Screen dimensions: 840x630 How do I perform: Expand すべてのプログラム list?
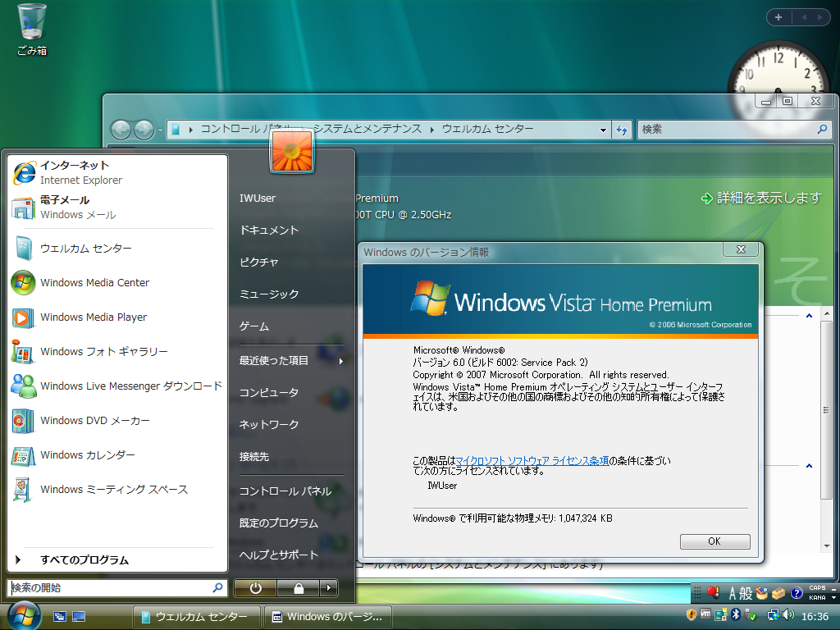(x=118, y=559)
